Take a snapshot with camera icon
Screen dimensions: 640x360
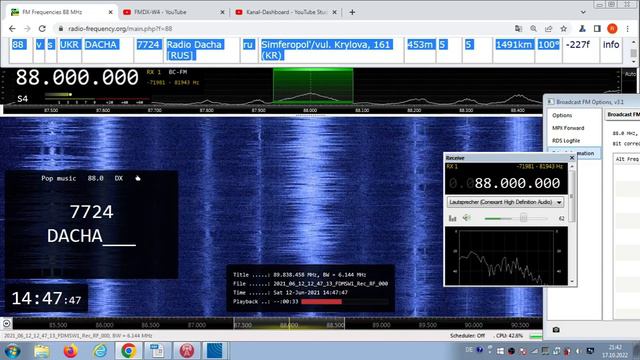pyautogui.click(x=556, y=330)
